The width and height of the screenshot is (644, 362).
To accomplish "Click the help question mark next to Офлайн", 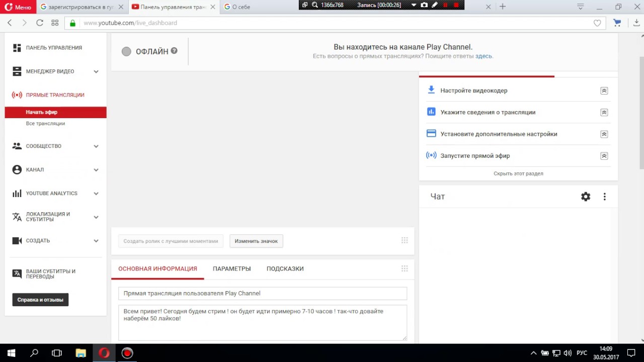I will [x=174, y=51].
